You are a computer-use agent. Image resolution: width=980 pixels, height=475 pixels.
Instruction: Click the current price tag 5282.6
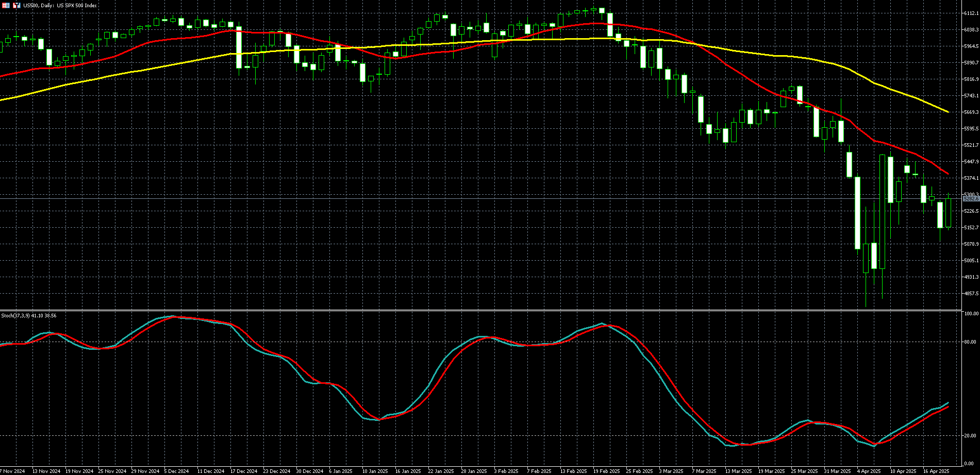click(971, 199)
